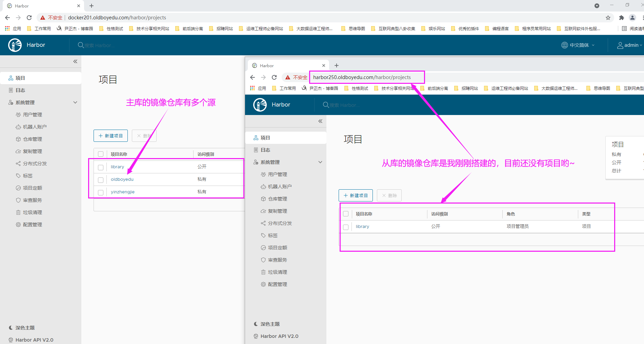Click the browser back arrow

[7, 18]
